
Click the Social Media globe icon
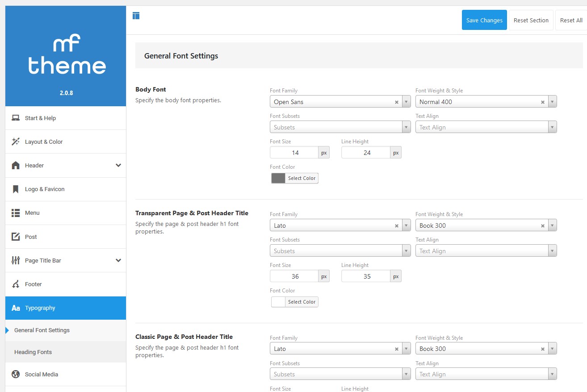pyautogui.click(x=16, y=374)
